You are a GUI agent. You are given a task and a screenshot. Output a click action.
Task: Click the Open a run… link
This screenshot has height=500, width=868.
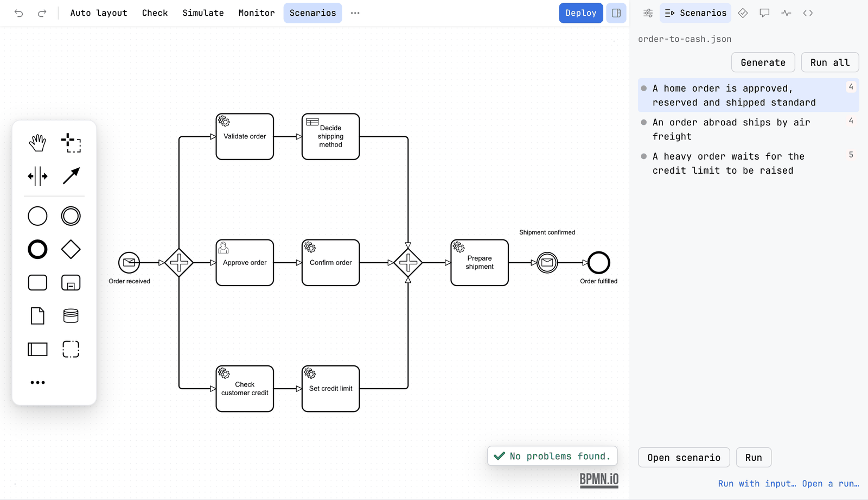(x=831, y=484)
